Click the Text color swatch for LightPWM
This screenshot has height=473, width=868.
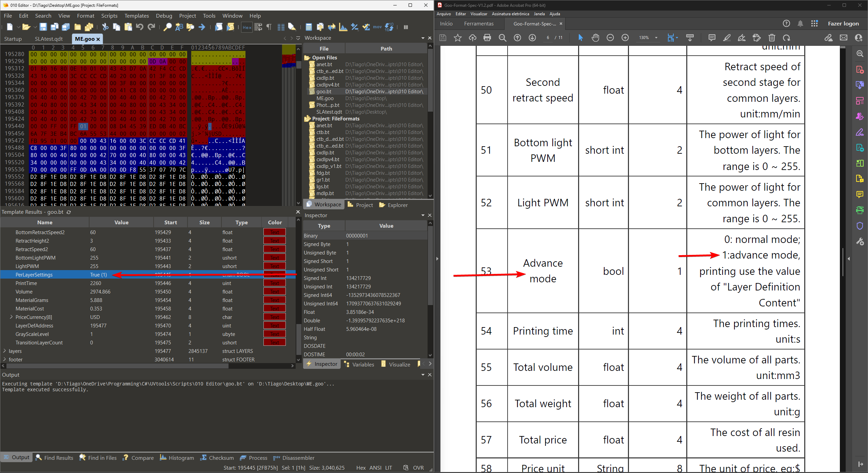pyautogui.click(x=275, y=266)
